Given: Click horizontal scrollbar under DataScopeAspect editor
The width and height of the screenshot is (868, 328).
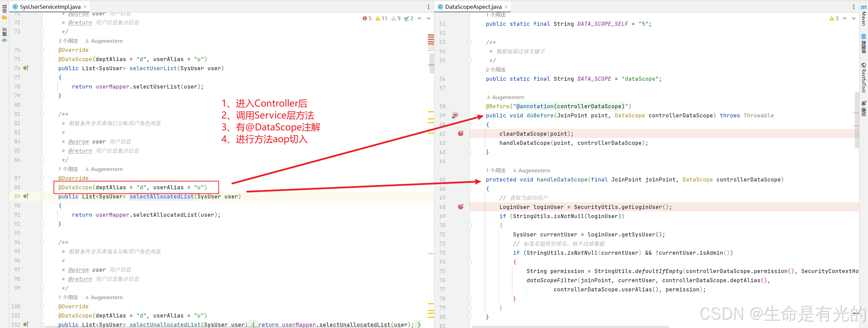Looking at the screenshot, I should point(571,327).
